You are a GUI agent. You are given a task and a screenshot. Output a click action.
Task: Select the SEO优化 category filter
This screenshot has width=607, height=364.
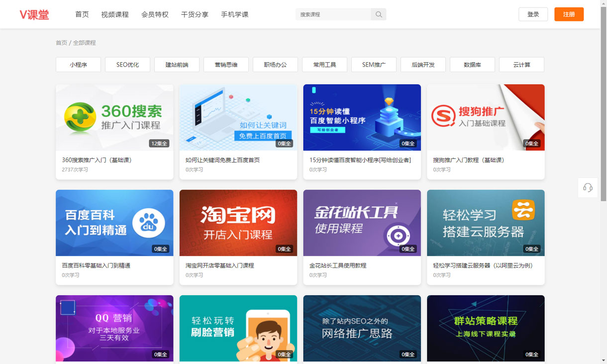(127, 65)
